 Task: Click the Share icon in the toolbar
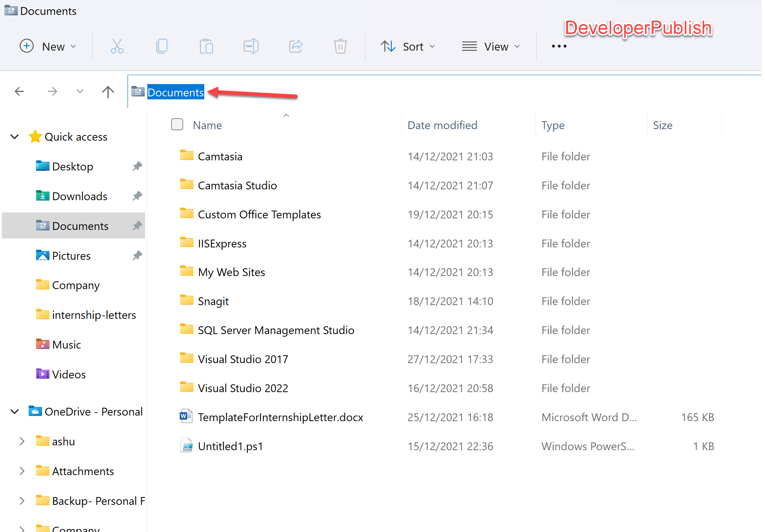pyautogui.click(x=295, y=46)
